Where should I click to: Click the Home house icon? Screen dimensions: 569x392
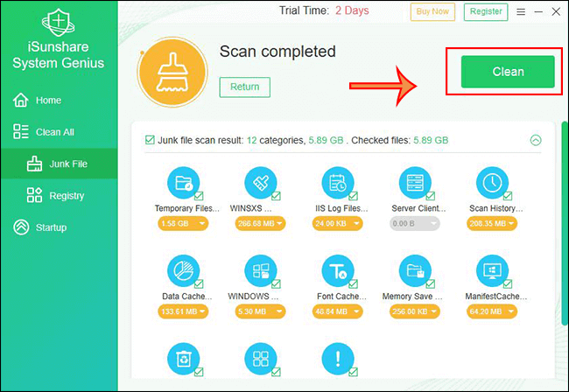point(21,100)
